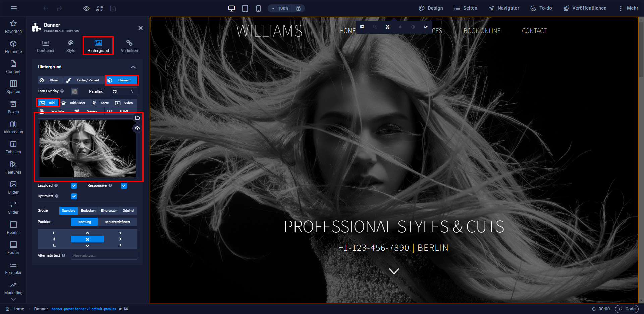Open Tabellen in the left sidebar
The width and height of the screenshot is (644, 314).
click(13, 147)
